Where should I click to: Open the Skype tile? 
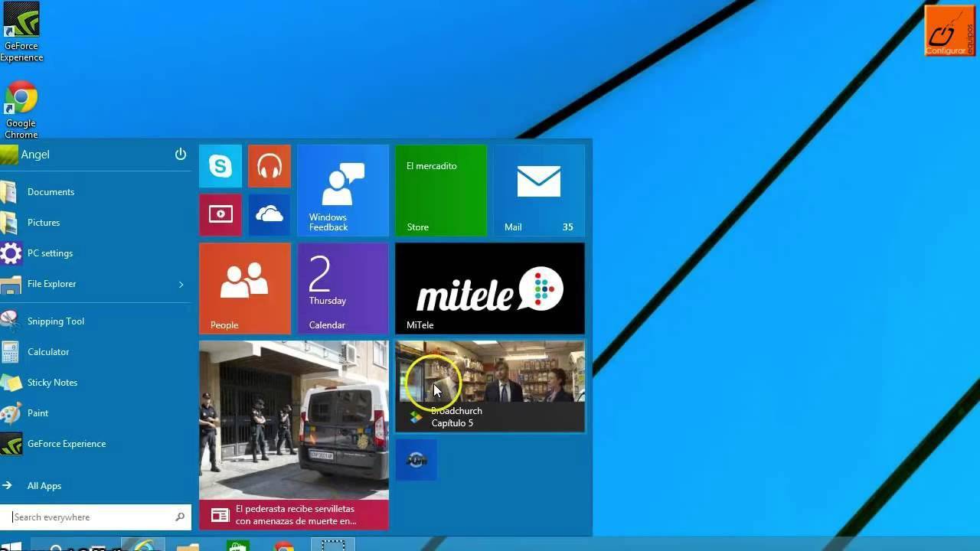(x=220, y=166)
